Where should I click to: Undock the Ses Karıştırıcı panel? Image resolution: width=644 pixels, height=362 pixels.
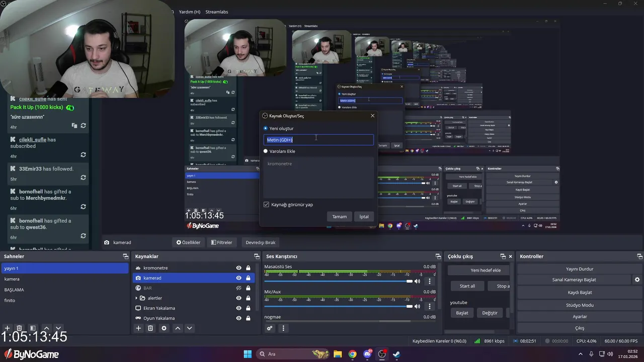click(438, 256)
